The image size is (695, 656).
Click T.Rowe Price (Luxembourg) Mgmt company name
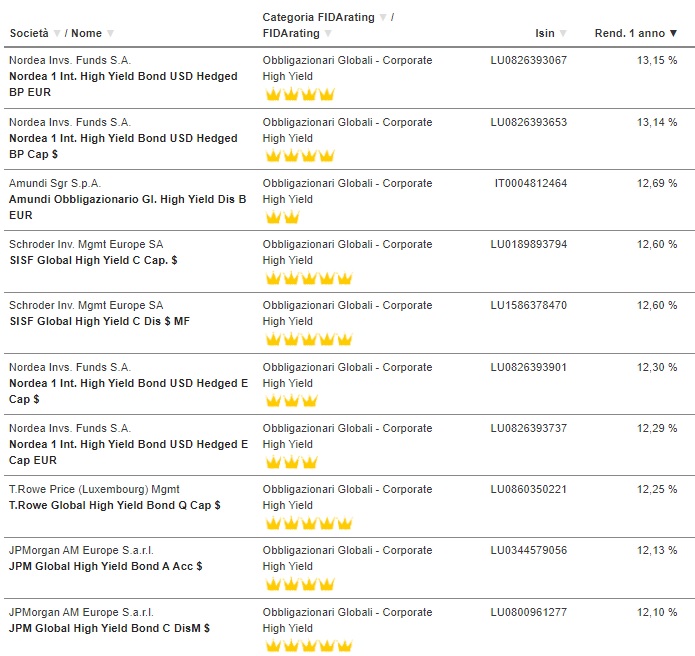94,489
